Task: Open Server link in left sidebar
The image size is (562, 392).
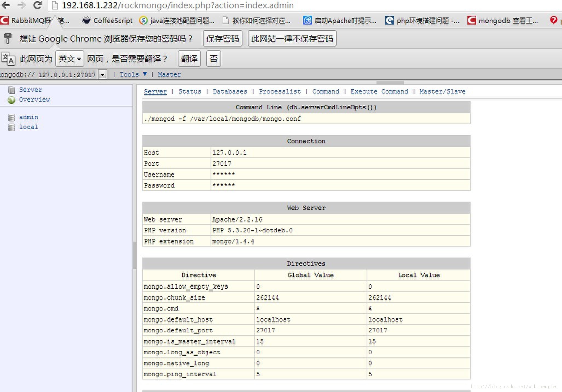Action: [30, 90]
